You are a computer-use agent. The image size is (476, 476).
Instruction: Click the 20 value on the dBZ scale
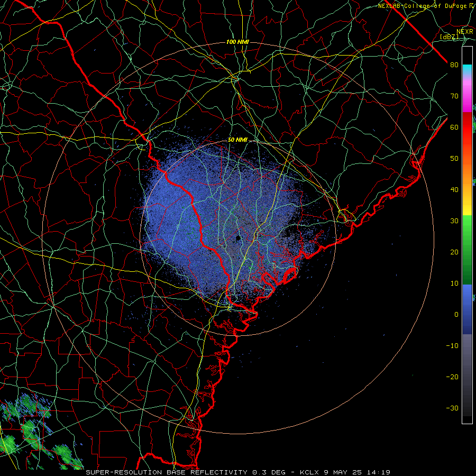point(454,252)
